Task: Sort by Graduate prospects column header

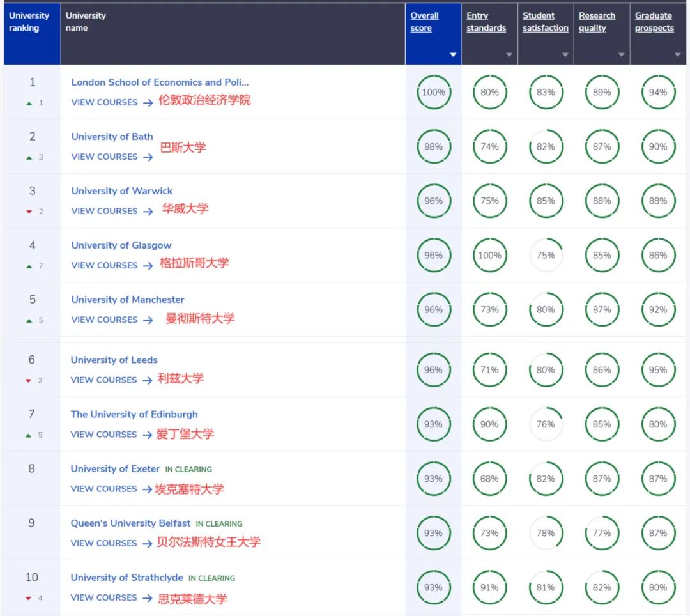Action: point(654,22)
